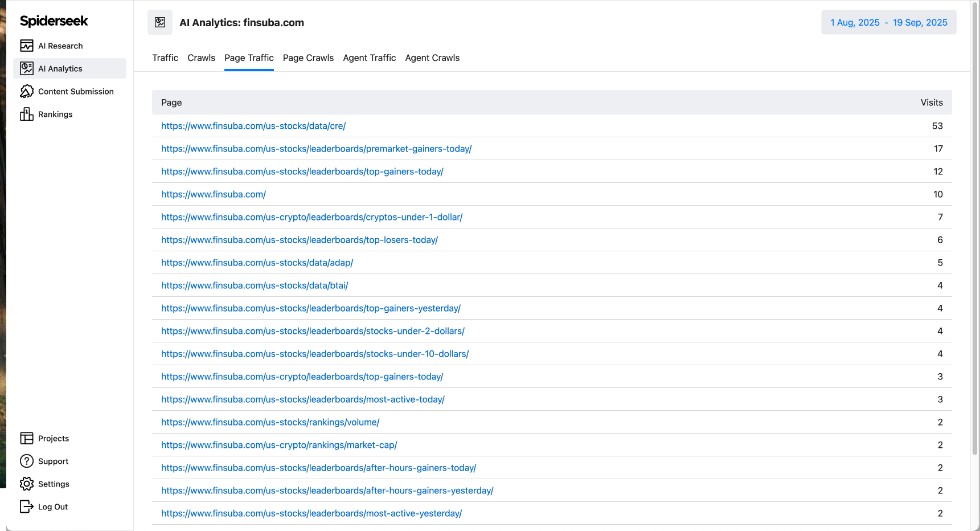Viewport: 980px width, 531px height.
Task: Open the us-stocks/data/btai/ link
Action: [x=255, y=285]
